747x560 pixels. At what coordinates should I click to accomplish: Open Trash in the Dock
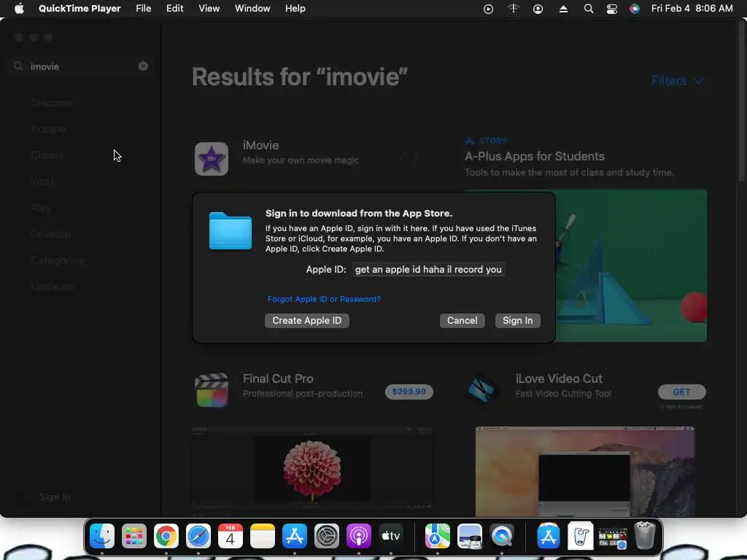tap(645, 536)
